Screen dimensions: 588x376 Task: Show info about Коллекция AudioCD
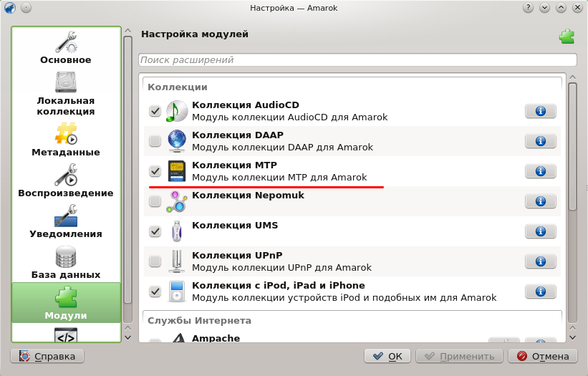click(x=541, y=111)
